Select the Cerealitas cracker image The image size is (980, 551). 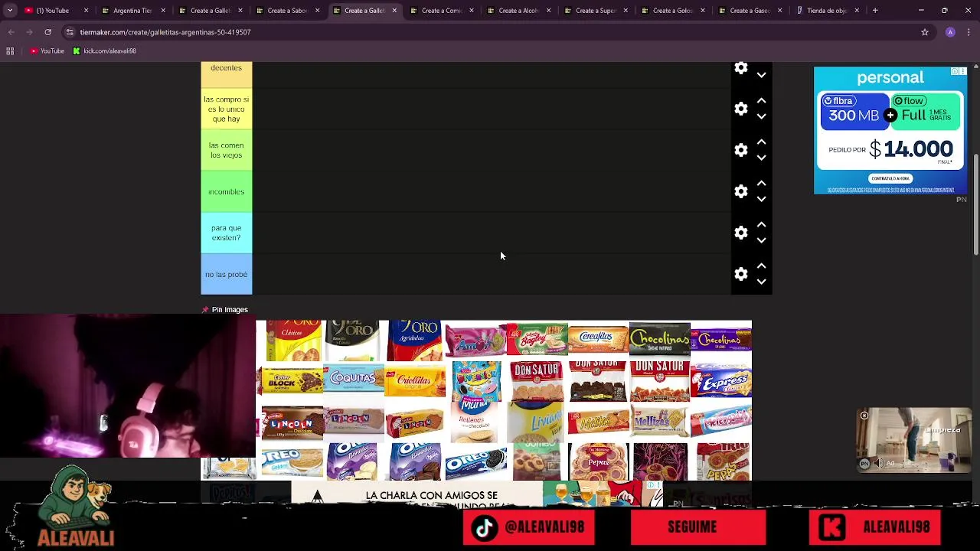pos(598,341)
